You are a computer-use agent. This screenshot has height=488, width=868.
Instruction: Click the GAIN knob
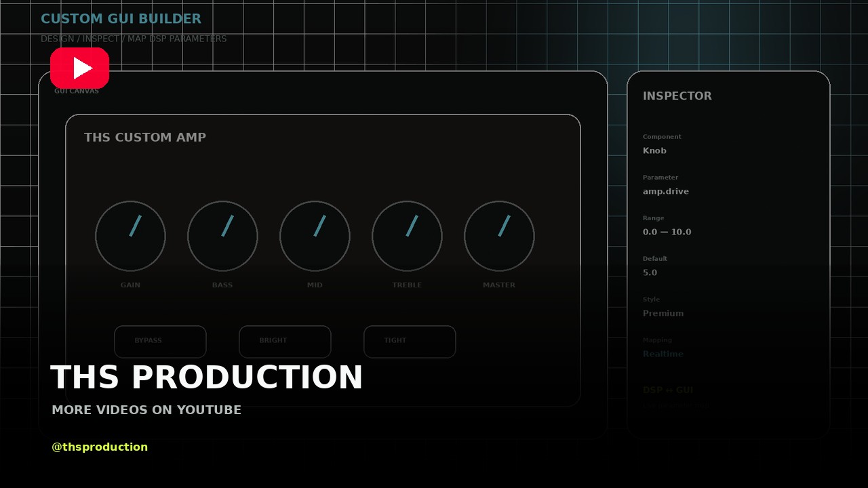tap(130, 237)
